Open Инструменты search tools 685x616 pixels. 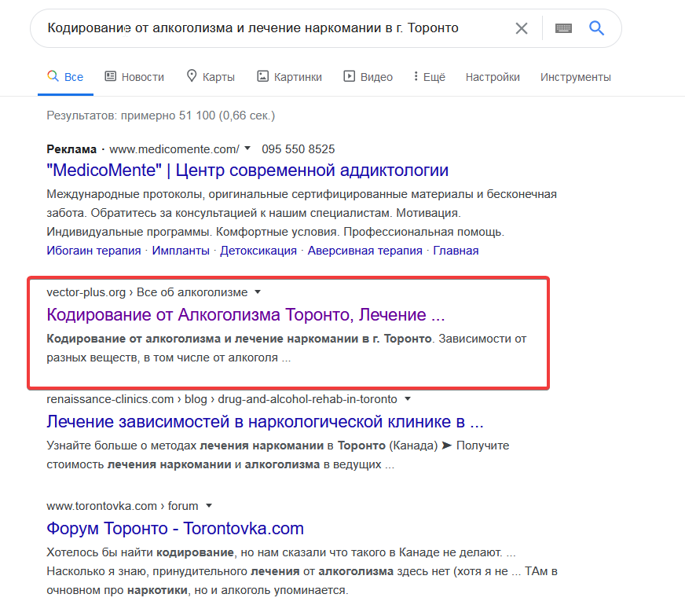pos(575,77)
